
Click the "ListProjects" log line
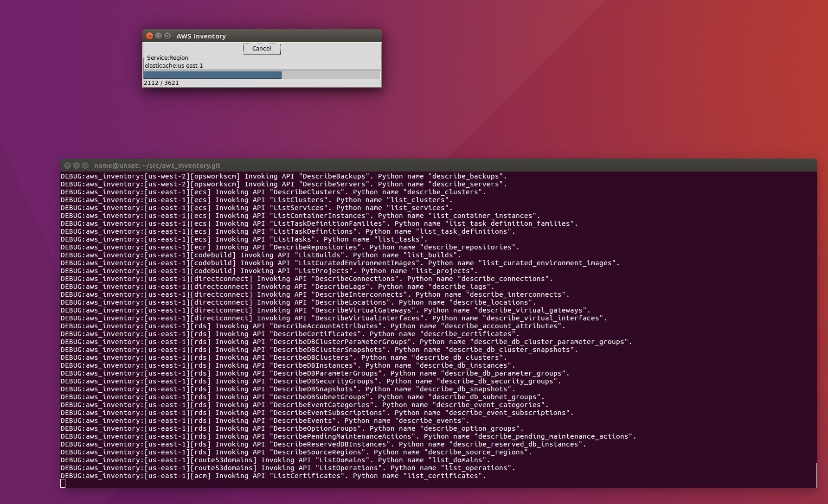269,271
